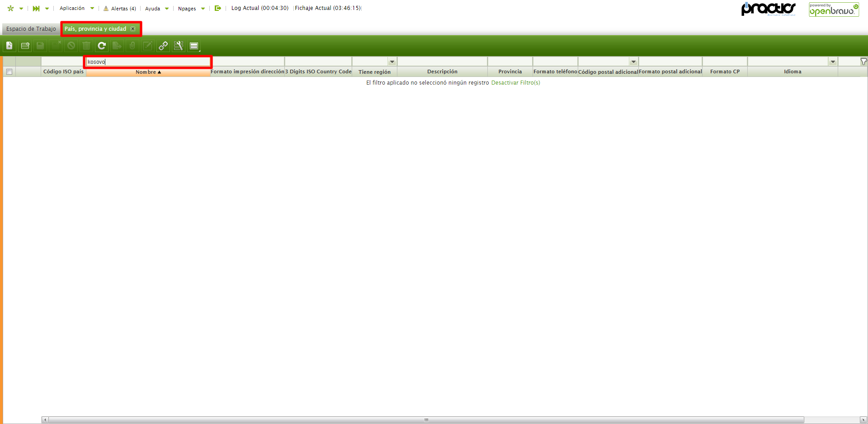Image resolution: width=868 pixels, height=424 pixels.
Task: Focus the Código ISO país filter field
Action: [x=63, y=62]
